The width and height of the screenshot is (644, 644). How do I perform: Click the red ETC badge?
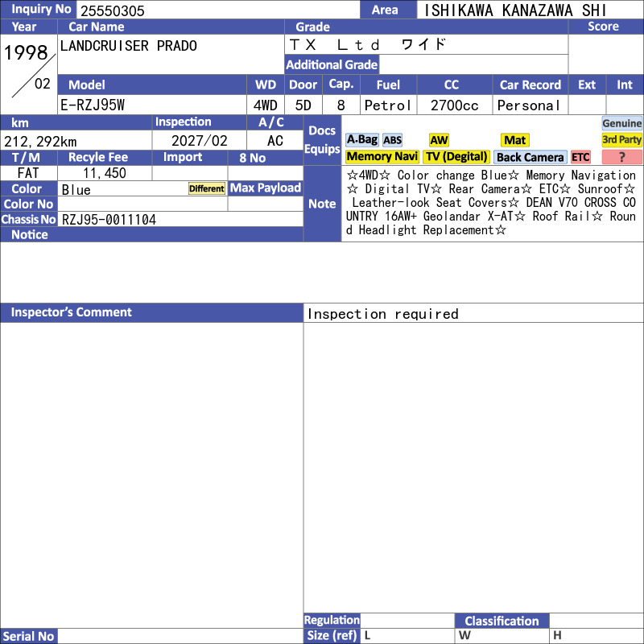click(580, 157)
